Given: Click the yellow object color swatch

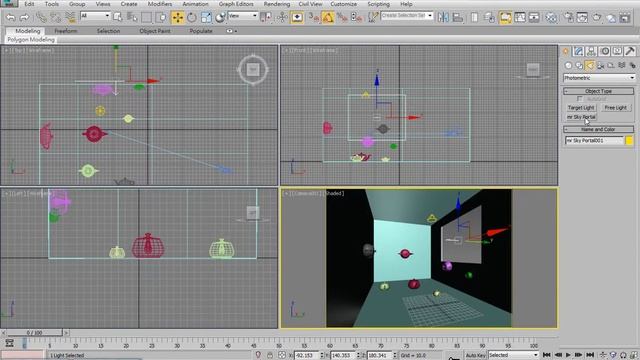Looking at the screenshot, I should 629,140.
